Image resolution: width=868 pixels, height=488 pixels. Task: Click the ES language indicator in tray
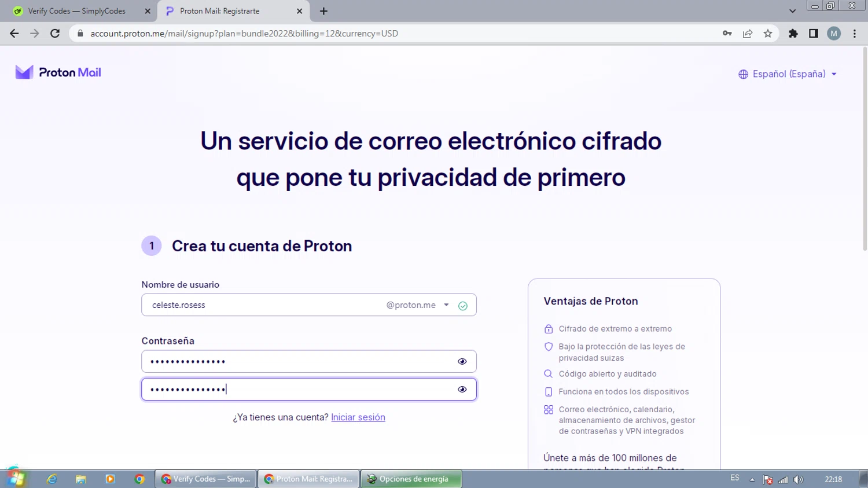(735, 478)
